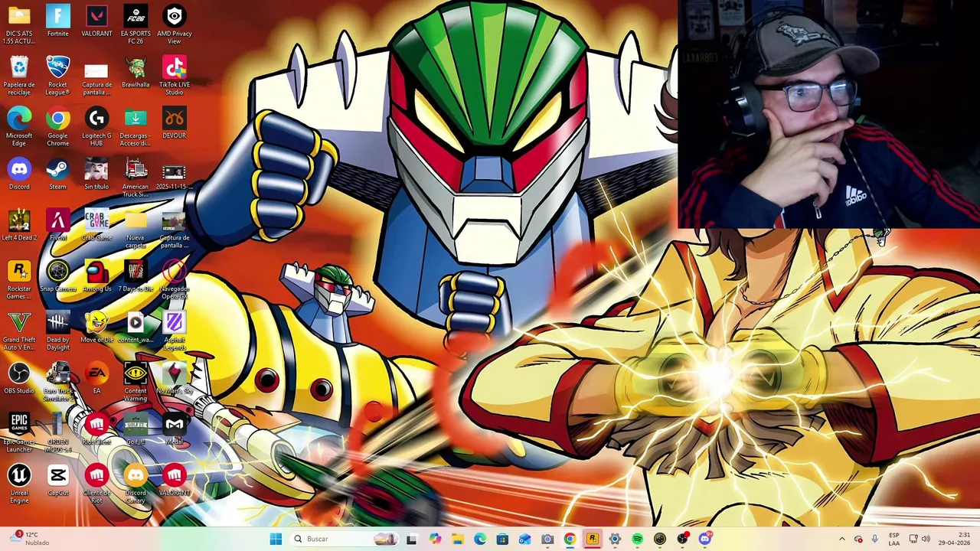Open the Sin título image file
Viewport: 980px width, 551px height.
coord(96,174)
